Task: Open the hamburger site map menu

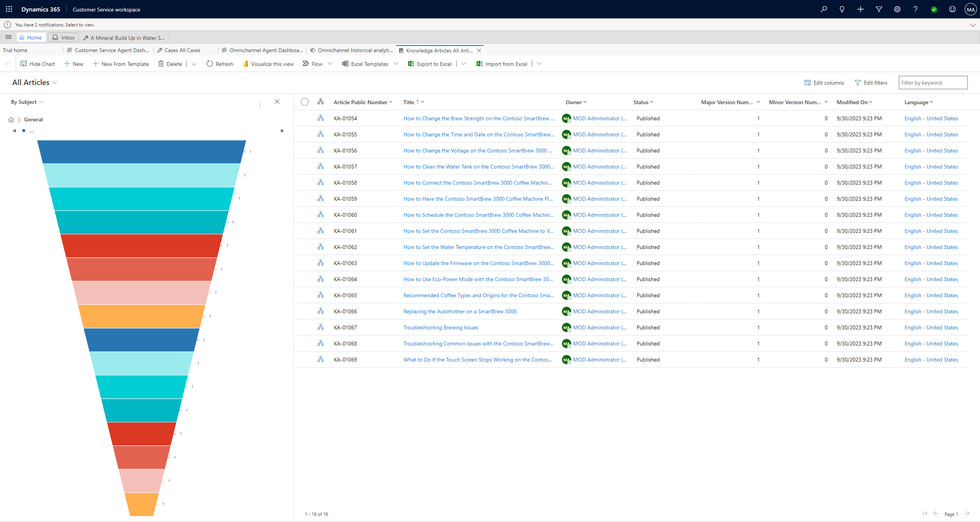Action: (x=8, y=37)
